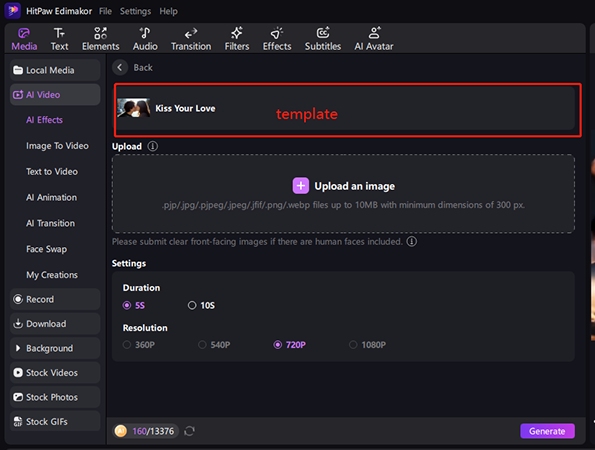Viewport: 595px width, 450px height.
Task: Open Stock Videos section
Action: [x=55, y=373]
